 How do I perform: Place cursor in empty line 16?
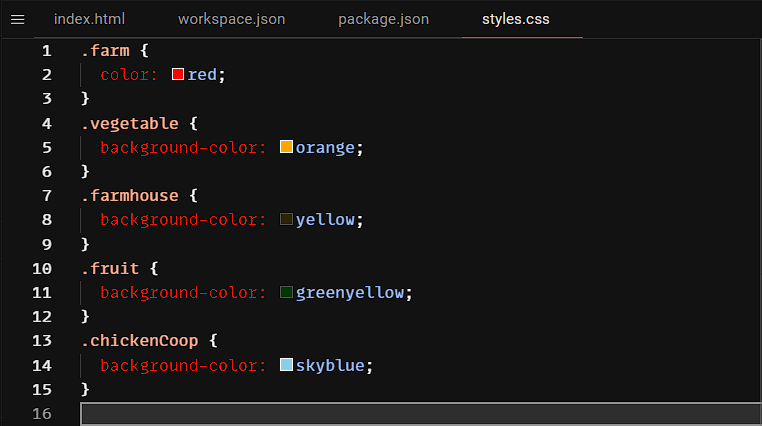420,414
